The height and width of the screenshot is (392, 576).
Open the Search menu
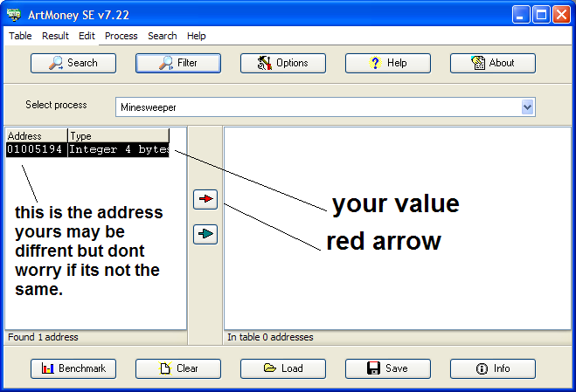point(162,36)
